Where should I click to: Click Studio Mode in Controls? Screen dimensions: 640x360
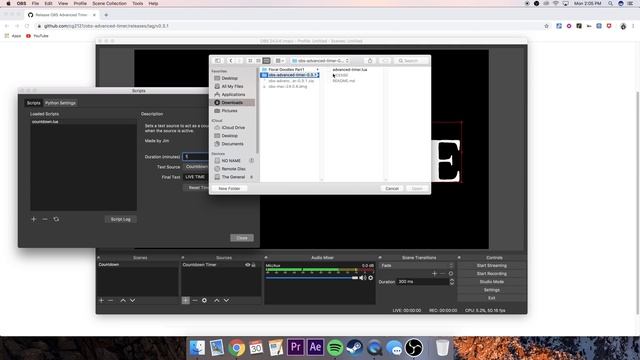492,282
